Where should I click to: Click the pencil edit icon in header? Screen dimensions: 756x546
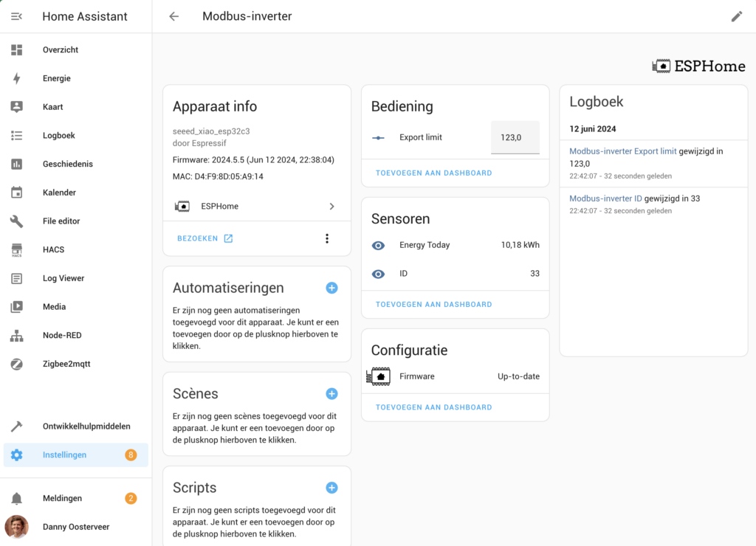click(736, 16)
